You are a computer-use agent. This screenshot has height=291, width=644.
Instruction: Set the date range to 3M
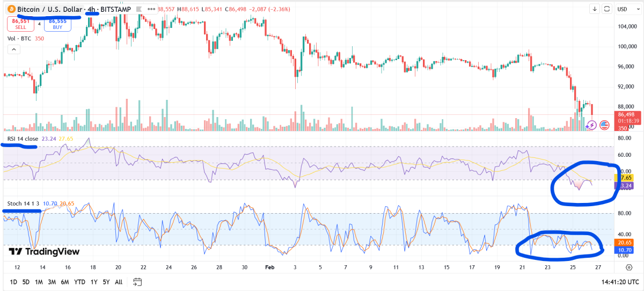(52, 282)
